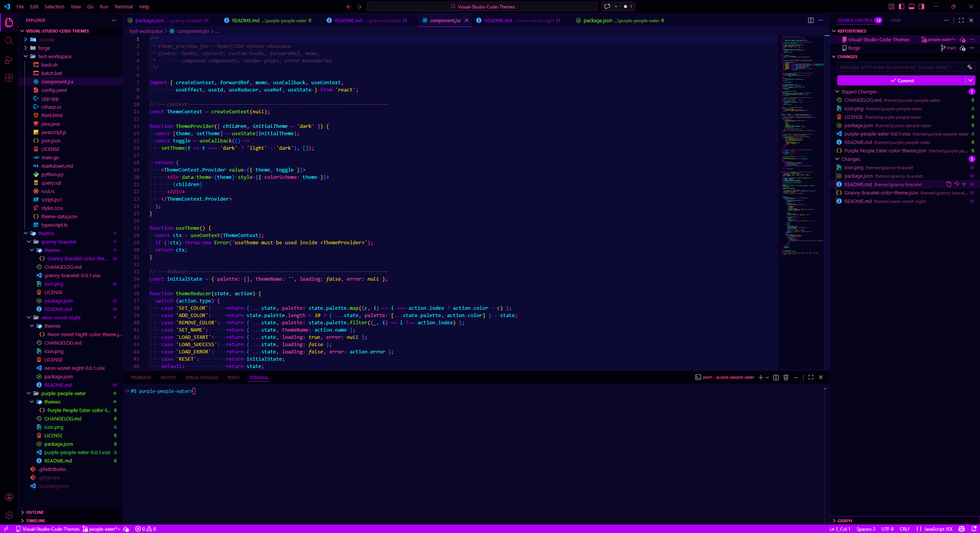Toggle the primary sidebar visibility
The image size is (980, 533).
click(901, 7)
